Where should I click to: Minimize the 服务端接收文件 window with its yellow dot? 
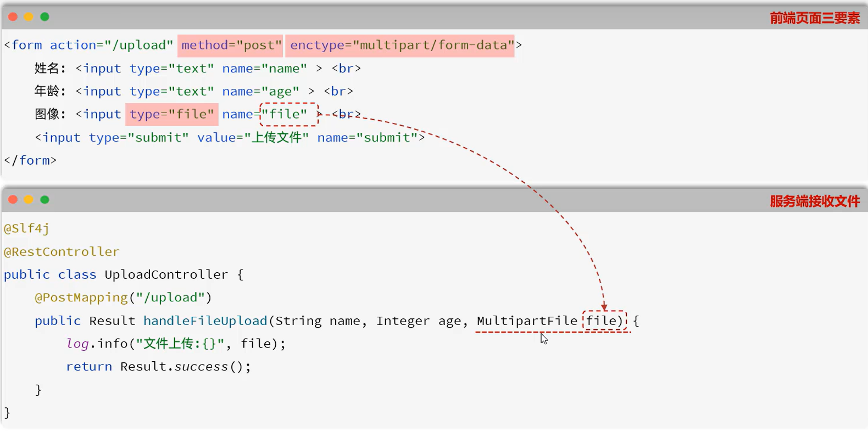(x=29, y=200)
